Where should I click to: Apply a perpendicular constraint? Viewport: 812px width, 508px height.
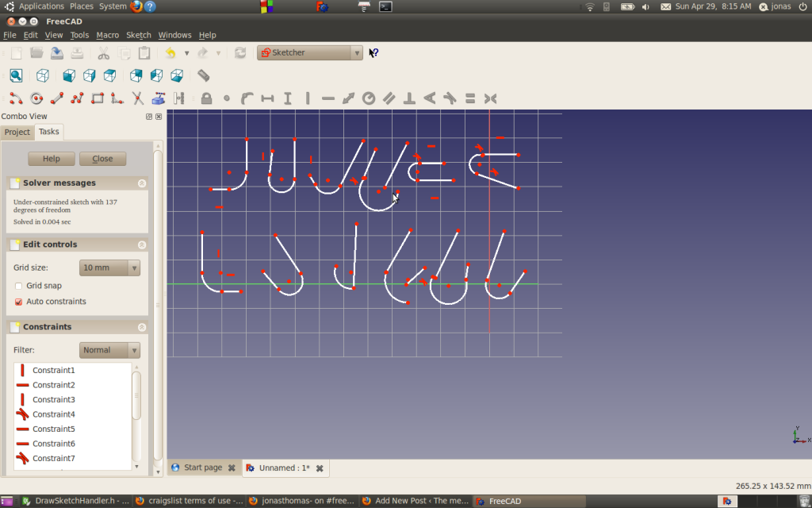point(408,98)
